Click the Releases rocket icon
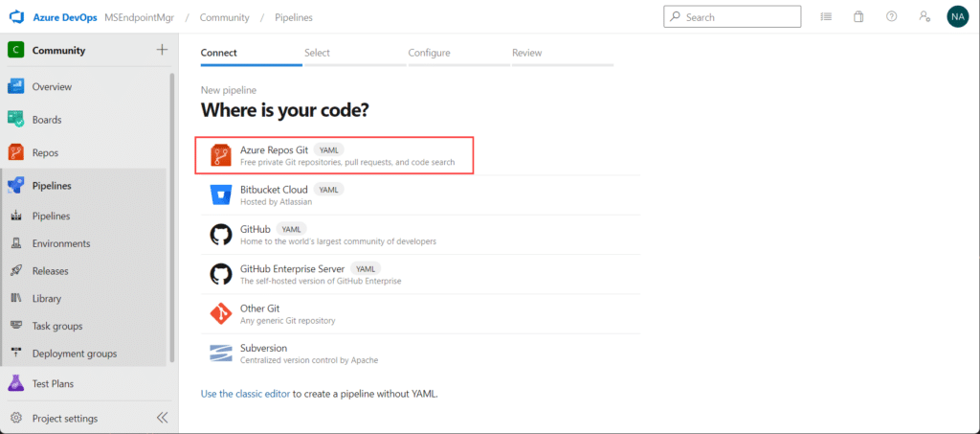Image resolution: width=980 pixels, height=434 pixels. click(16, 271)
